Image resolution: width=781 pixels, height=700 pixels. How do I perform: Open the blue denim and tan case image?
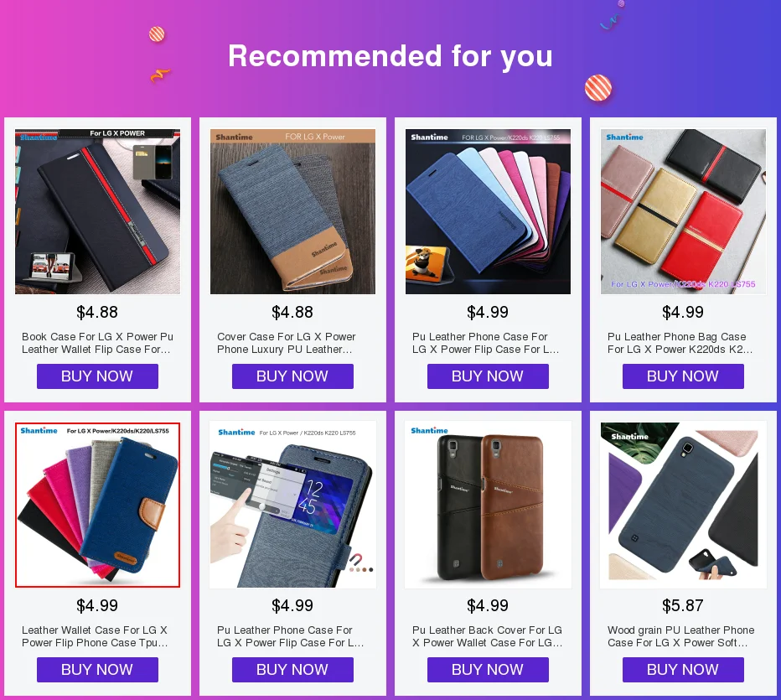(x=293, y=211)
